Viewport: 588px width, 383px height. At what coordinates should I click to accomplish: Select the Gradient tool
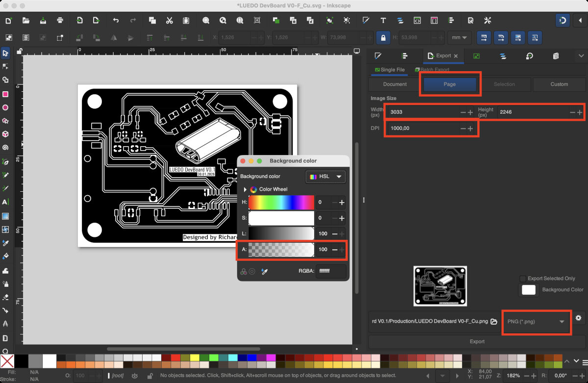pyautogui.click(x=5, y=216)
